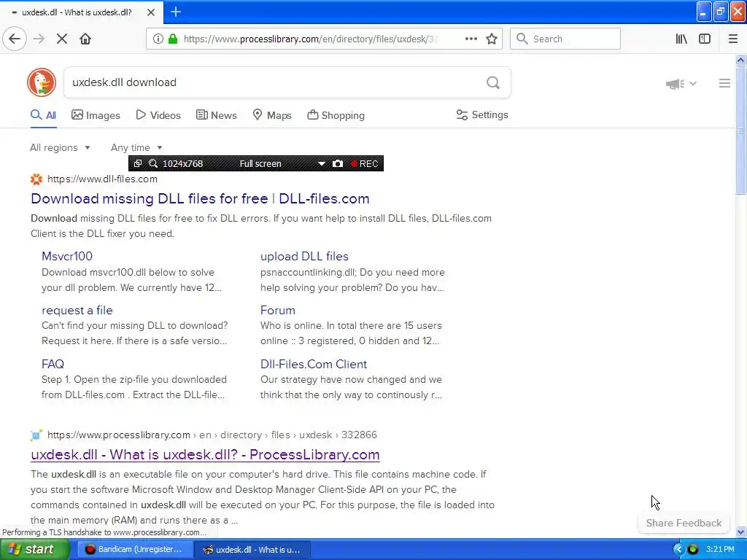Switch to Maps search tab
Image resolution: width=747 pixels, height=560 pixels.
click(272, 115)
